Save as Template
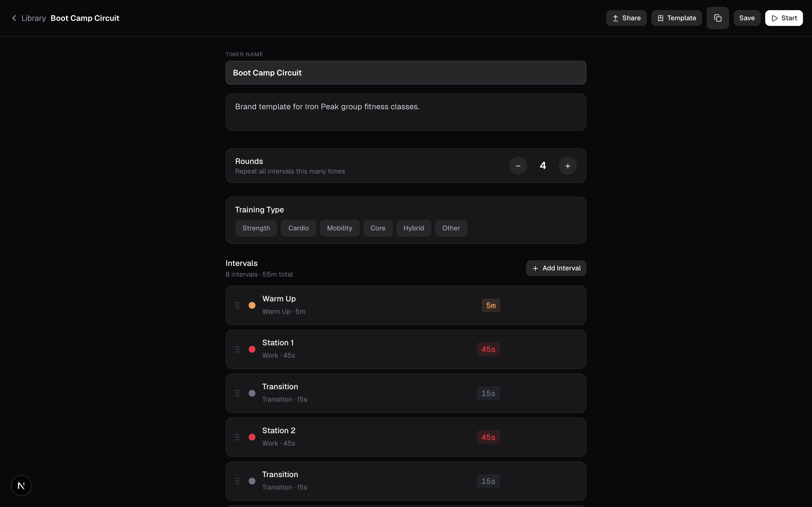 point(676,18)
